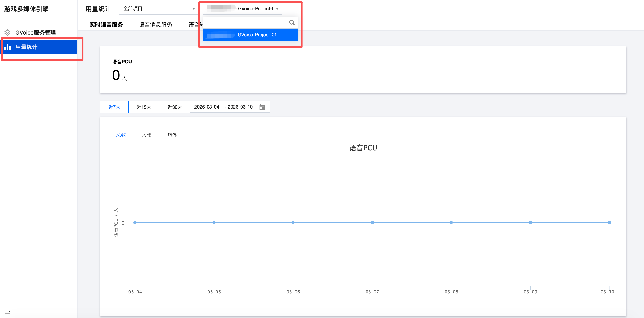The width and height of the screenshot is (644, 318).
Task: Select GVoice-Project-01 from the dropdown list
Action: click(250, 35)
